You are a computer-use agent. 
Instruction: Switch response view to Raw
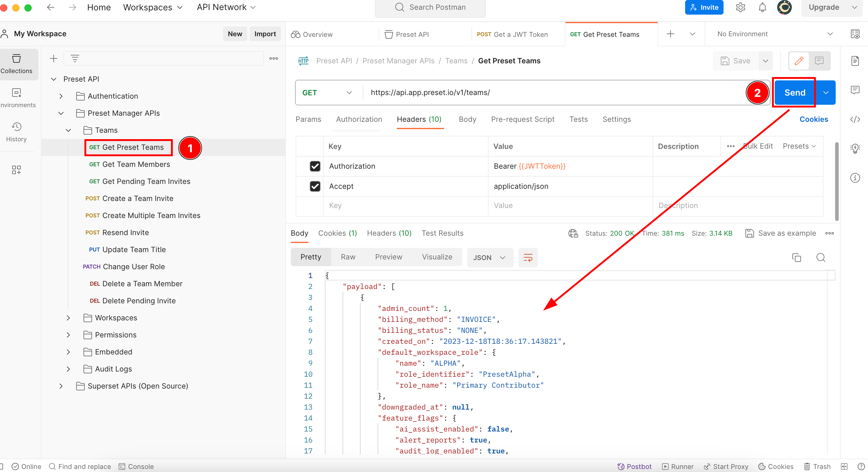pyautogui.click(x=348, y=257)
